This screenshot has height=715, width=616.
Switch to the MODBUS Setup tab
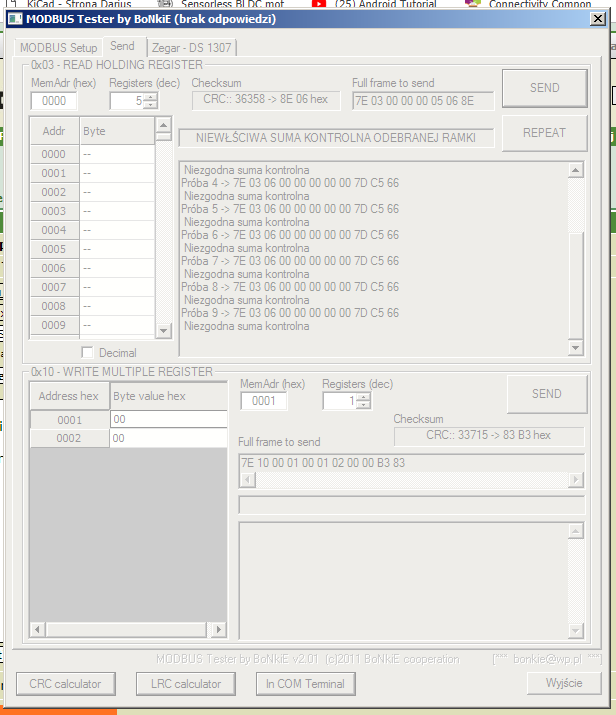(x=57, y=48)
